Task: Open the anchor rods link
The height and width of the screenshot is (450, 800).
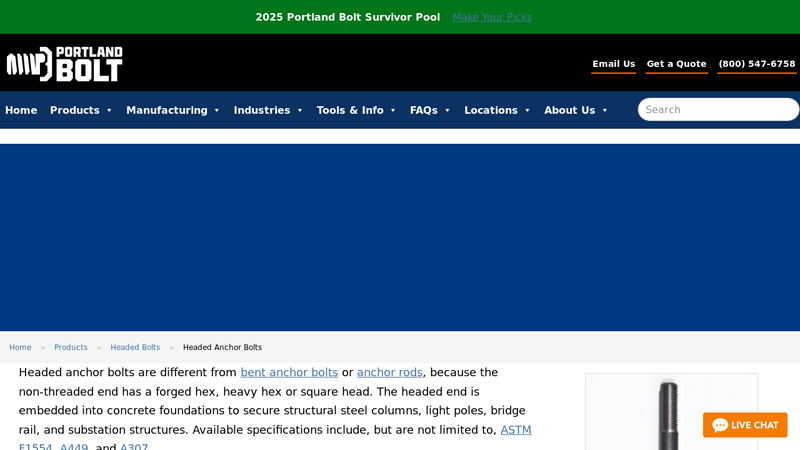Action: click(x=390, y=372)
